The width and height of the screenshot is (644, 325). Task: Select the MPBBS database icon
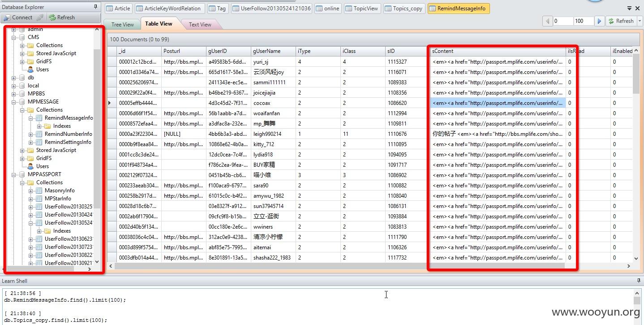click(x=22, y=94)
